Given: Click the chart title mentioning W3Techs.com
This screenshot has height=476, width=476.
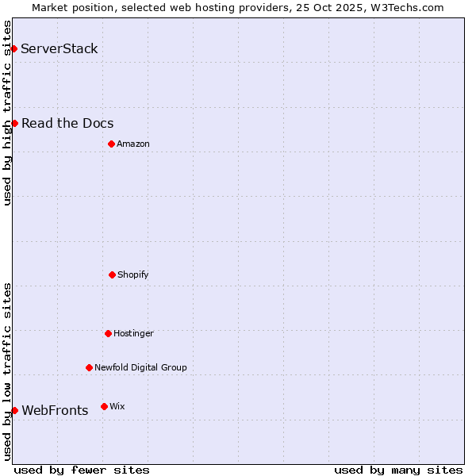Looking at the screenshot, I should pos(238,7).
